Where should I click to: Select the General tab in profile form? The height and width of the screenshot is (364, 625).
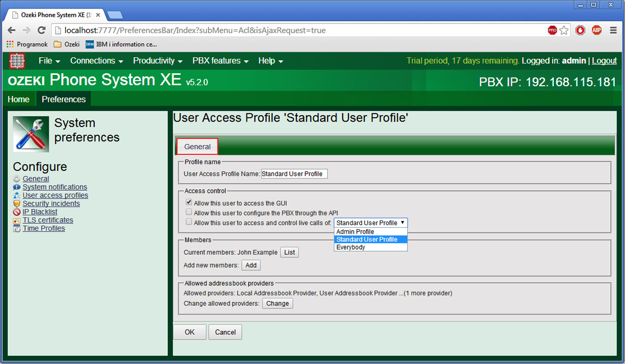click(x=198, y=147)
